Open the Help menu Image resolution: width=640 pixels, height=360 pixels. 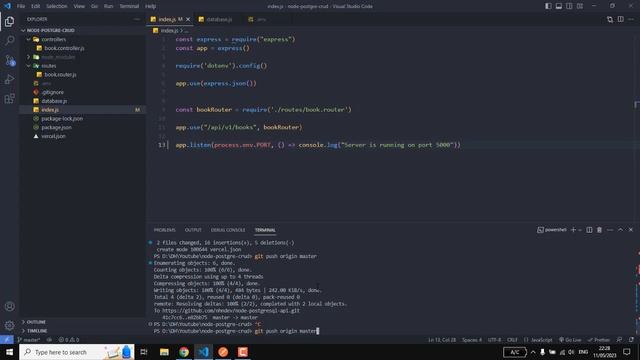[x=151, y=6]
